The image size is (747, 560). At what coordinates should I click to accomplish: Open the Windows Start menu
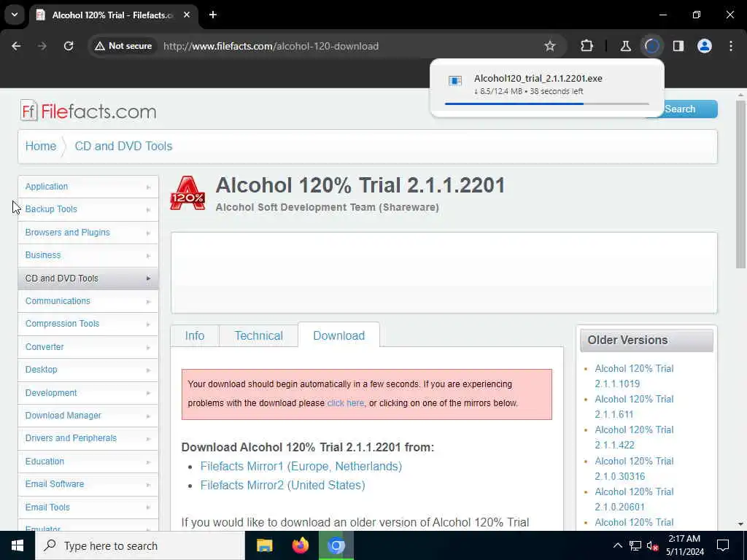[18, 545]
